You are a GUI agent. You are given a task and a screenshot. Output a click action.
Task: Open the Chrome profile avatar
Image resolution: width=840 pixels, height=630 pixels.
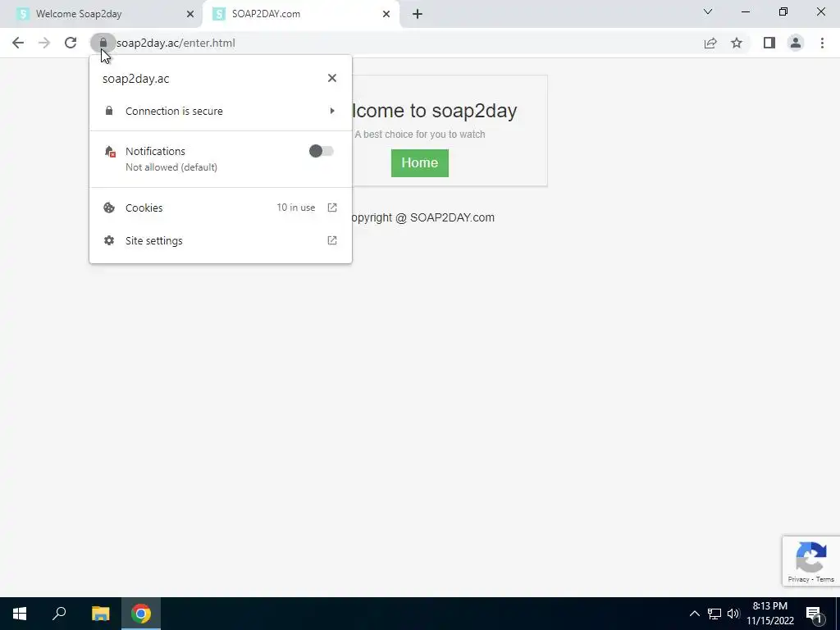click(x=796, y=43)
